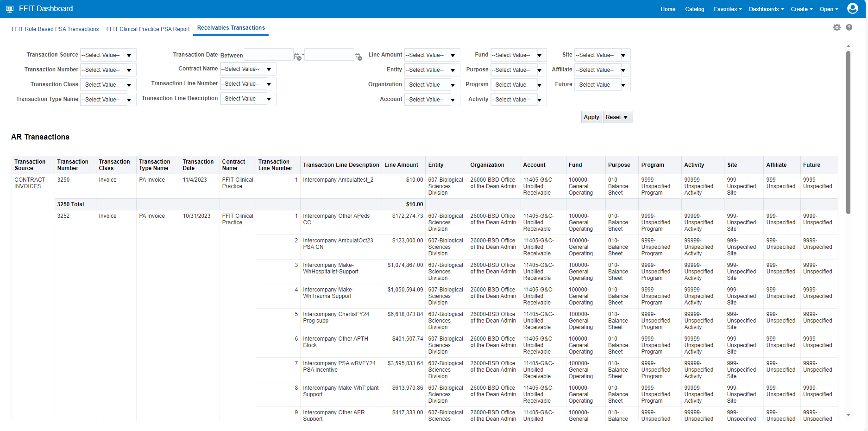The image size is (868, 431).
Task: Open the user profile avatar icon
Action: 853,8
